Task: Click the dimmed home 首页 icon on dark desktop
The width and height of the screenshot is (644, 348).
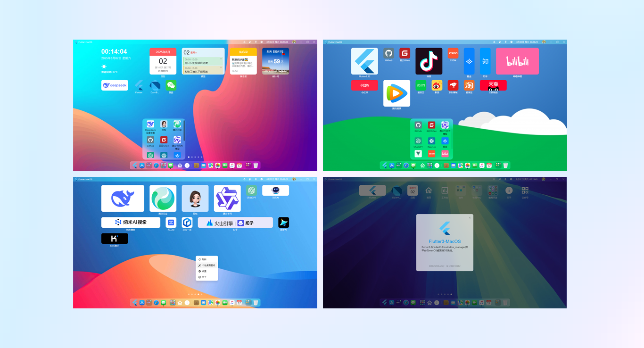Action: [x=429, y=191]
